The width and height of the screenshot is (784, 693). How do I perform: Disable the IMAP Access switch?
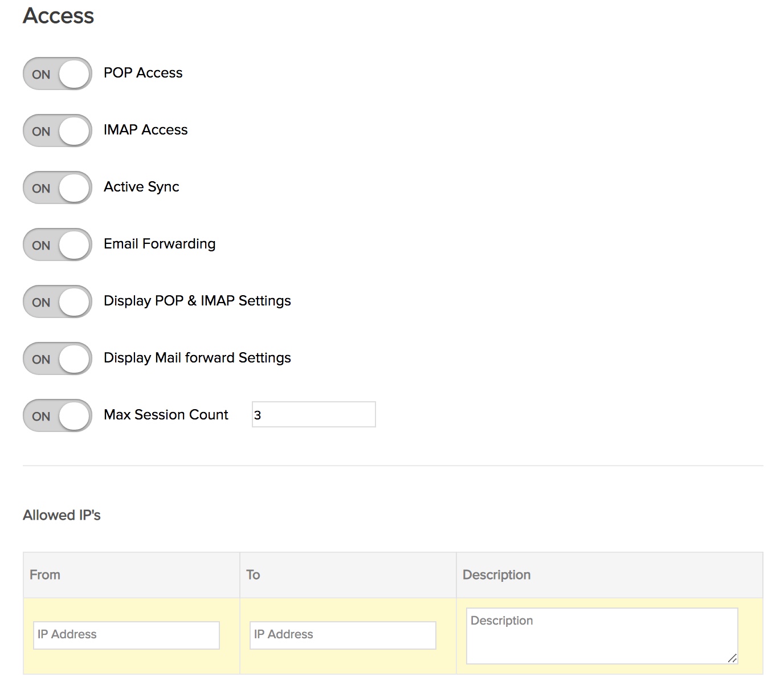click(x=58, y=131)
